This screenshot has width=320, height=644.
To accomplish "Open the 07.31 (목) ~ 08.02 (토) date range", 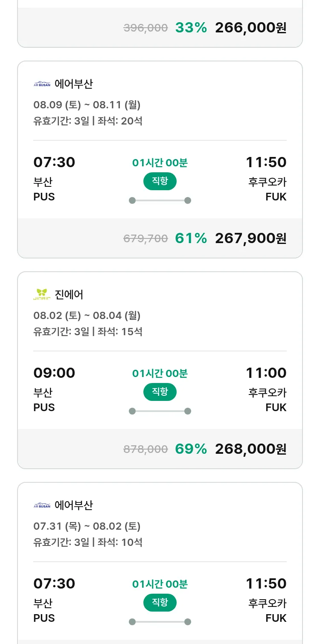I will click(x=87, y=526).
